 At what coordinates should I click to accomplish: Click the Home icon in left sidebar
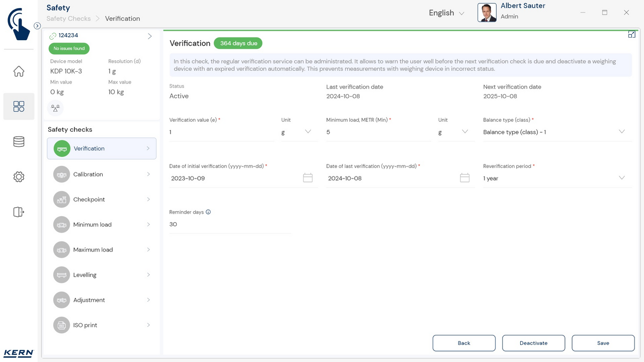[19, 71]
